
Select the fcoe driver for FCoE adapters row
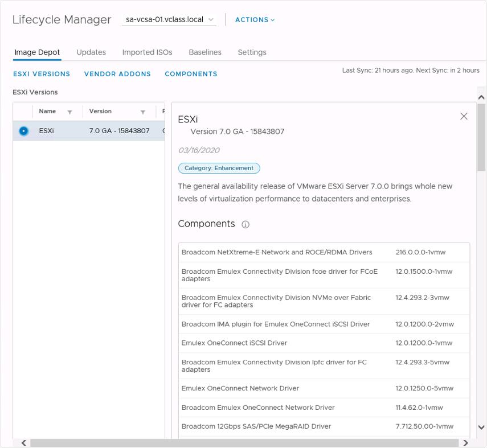pyautogui.click(x=324, y=275)
